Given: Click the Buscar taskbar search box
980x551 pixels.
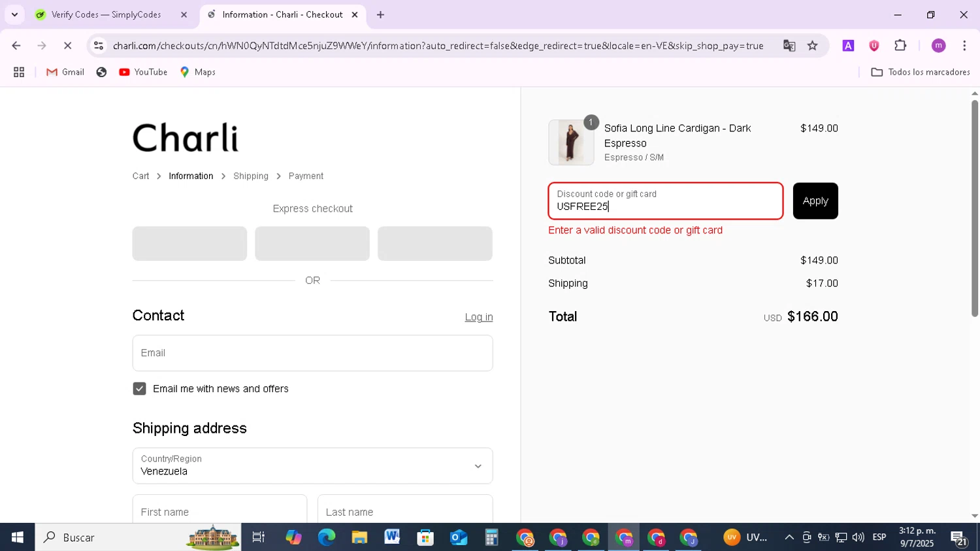Looking at the screenshot, I should [138, 537].
